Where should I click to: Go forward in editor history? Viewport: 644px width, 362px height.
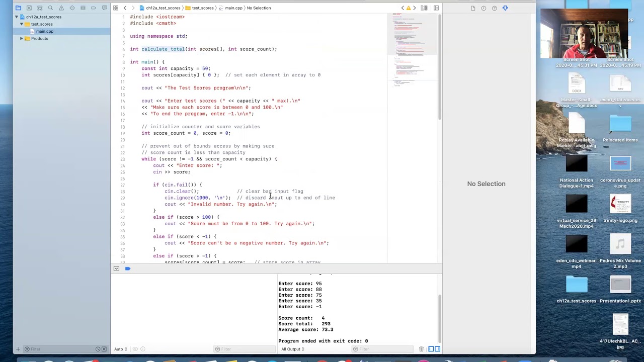[x=132, y=8]
